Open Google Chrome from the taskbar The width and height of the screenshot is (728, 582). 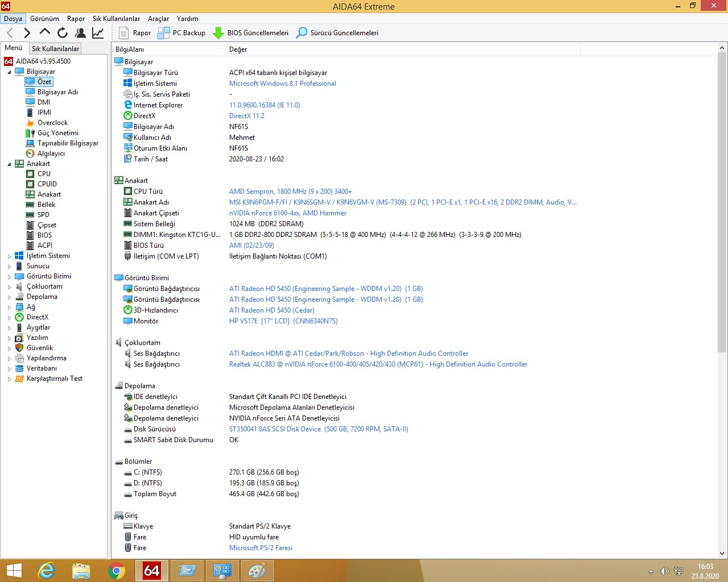[x=117, y=570]
